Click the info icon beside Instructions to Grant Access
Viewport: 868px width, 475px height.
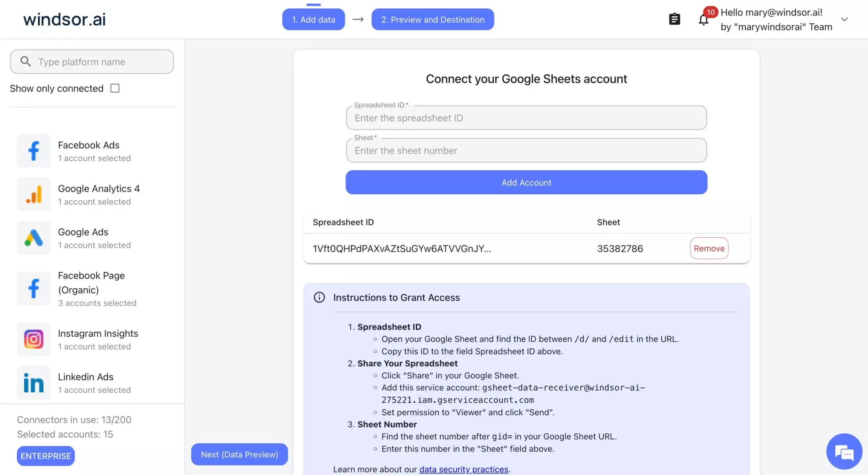[319, 297]
